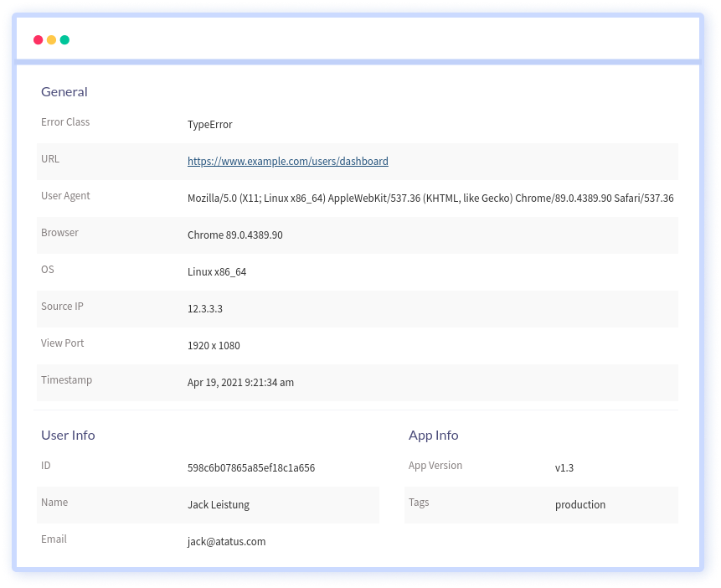Click the App Info section heading
Viewport: 721px width, 588px height.
point(433,436)
